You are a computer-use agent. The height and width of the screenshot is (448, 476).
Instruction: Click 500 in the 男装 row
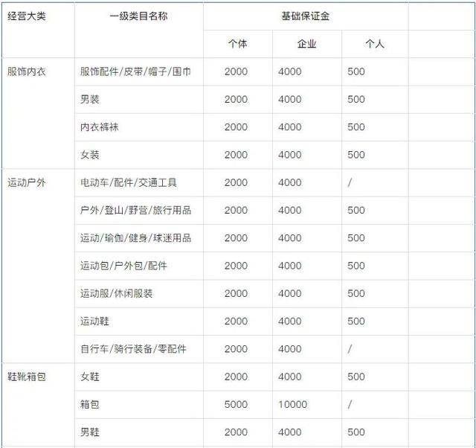[356, 99]
